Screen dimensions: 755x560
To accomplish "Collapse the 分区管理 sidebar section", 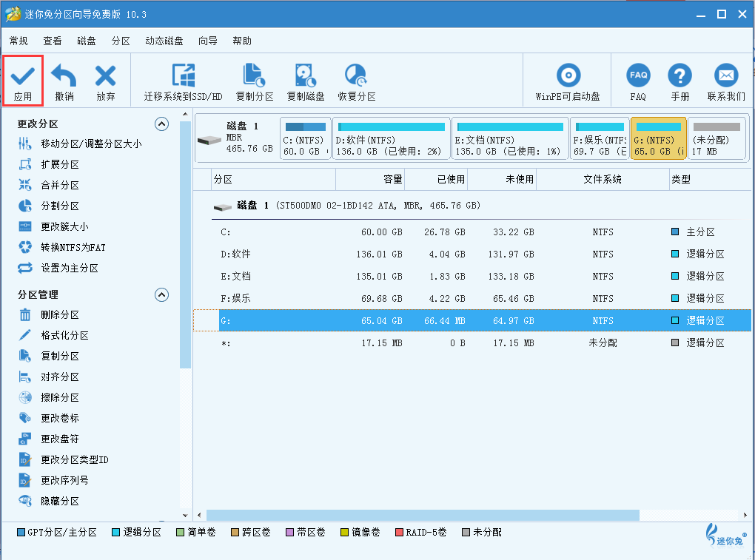I will tap(162, 294).
